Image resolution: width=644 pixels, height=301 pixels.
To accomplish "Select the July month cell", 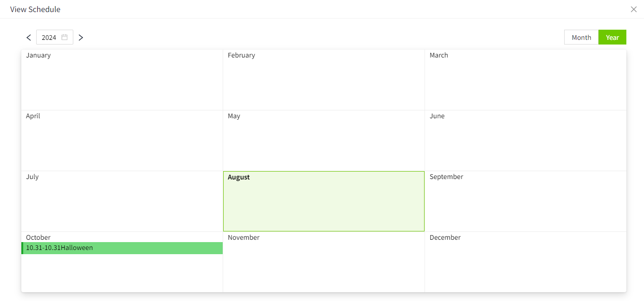I will pos(122,201).
